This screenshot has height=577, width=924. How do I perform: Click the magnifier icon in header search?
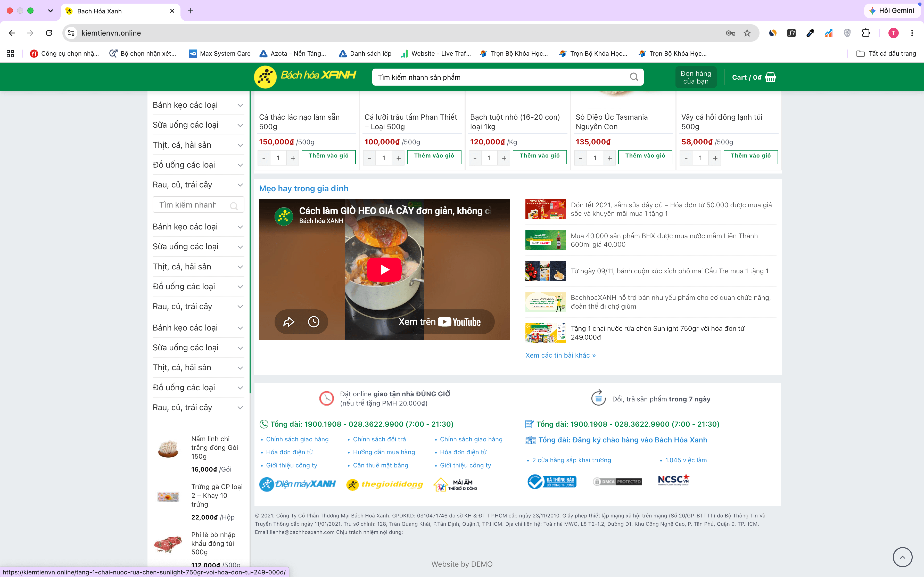tap(634, 77)
